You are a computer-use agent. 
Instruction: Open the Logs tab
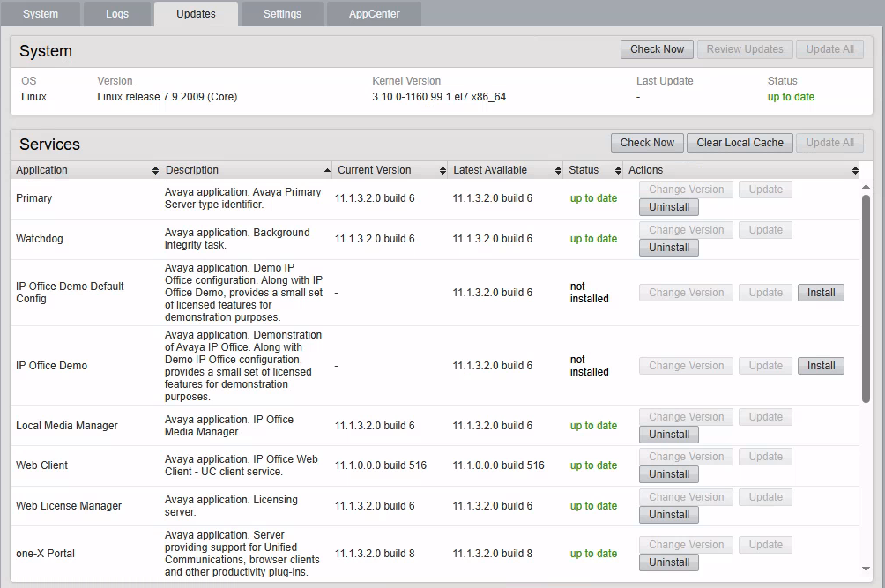click(117, 13)
